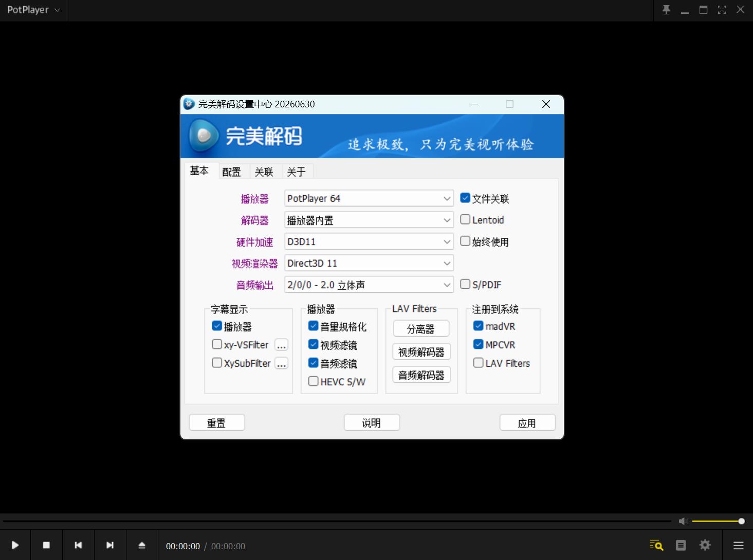Uncheck the madVR registration checkbox
This screenshot has width=753, height=560.
click(478, 326)
